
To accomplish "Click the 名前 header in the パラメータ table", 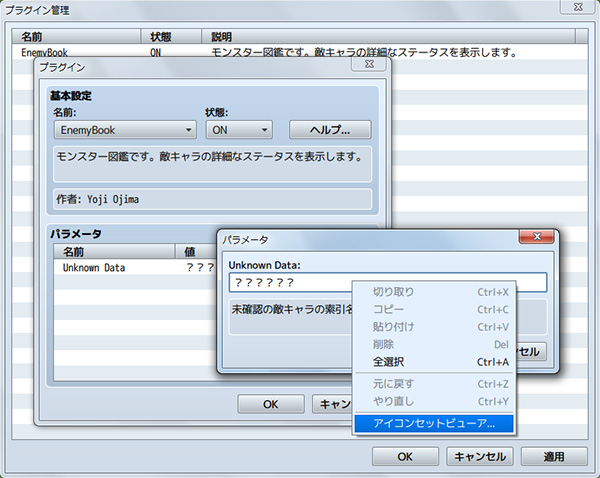I will click(x=114, y=251).
